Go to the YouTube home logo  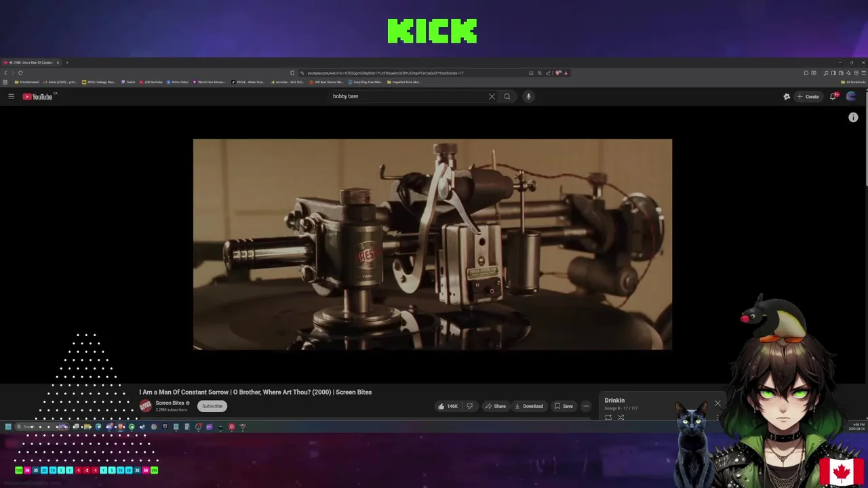(37, 96)
